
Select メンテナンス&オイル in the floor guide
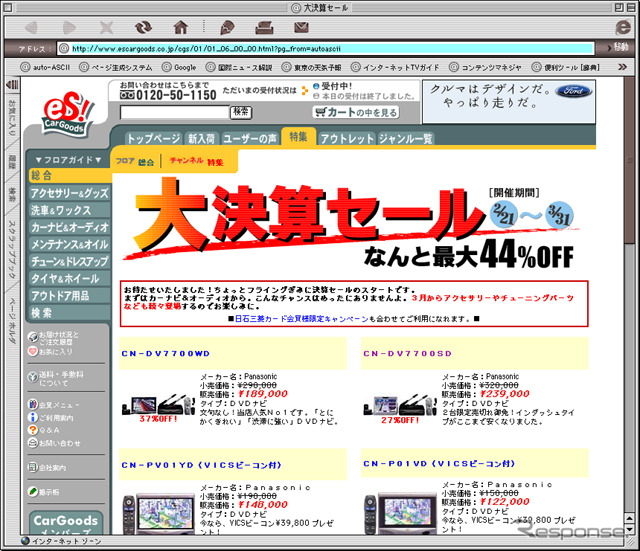pos(70,244)
